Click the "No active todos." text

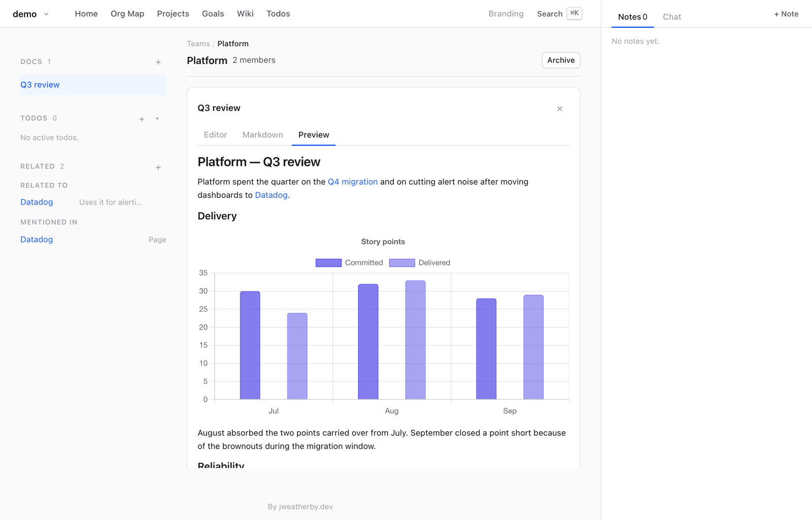(49, 137)
